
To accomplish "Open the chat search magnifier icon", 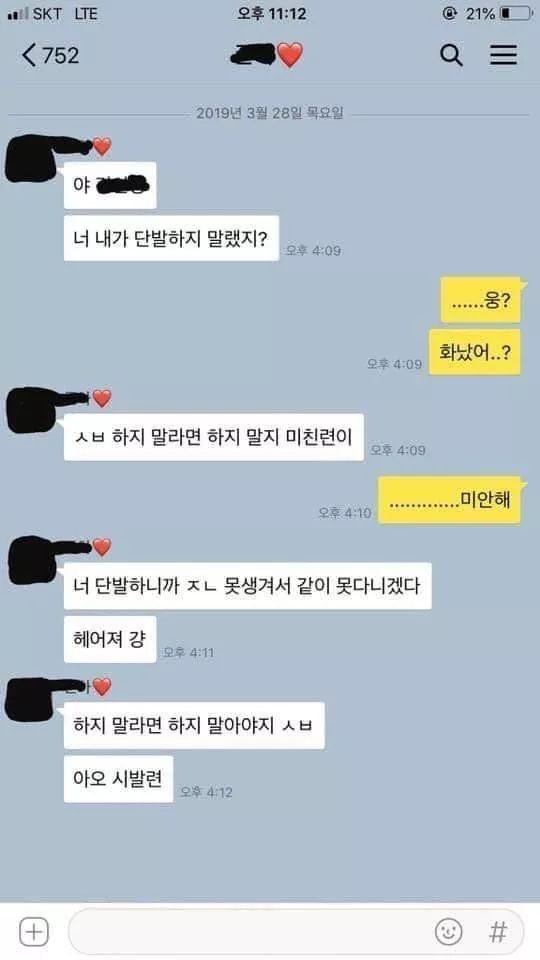I will (451, 55).
